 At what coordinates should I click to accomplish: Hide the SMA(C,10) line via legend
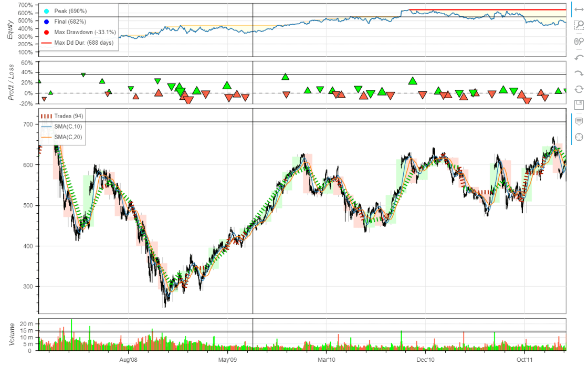pos(61,127)
